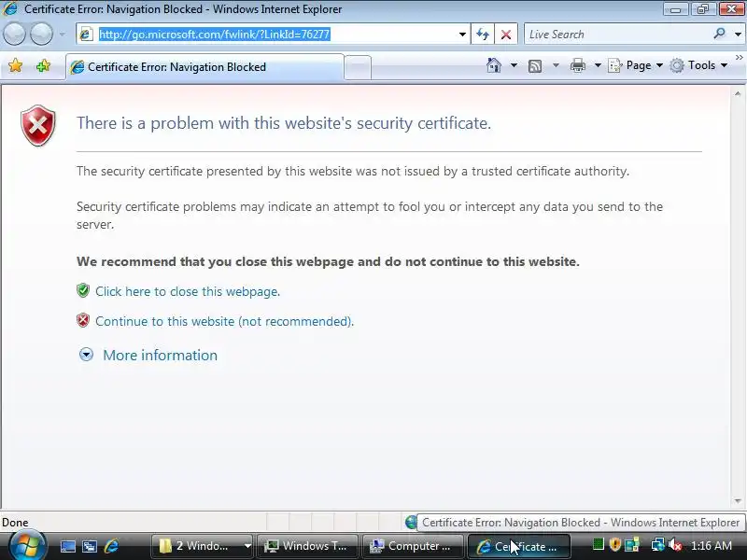Open the recent pages dropdown arrow

[x=62, y=35]
